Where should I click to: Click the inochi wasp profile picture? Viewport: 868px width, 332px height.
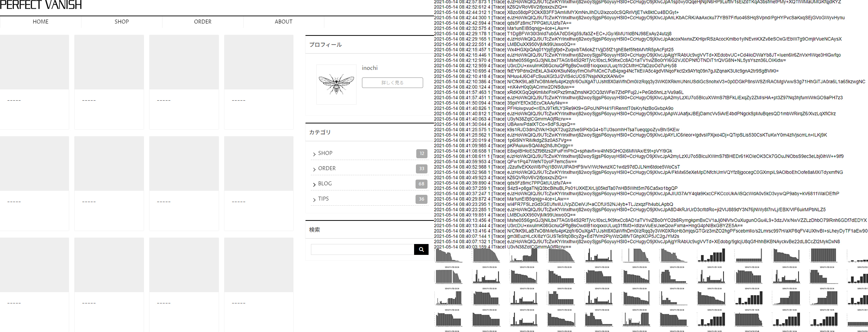tap(336, 85)
